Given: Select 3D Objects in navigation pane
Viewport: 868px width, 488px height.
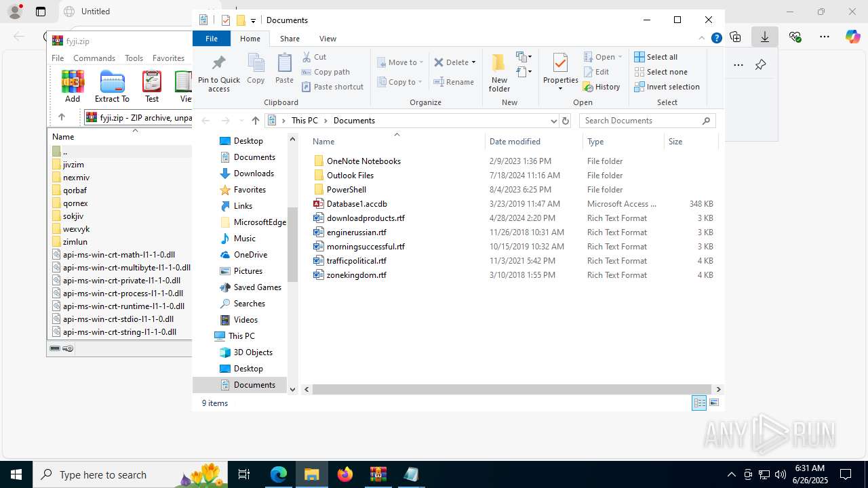Looking at the screenshot, I should 252,352.
